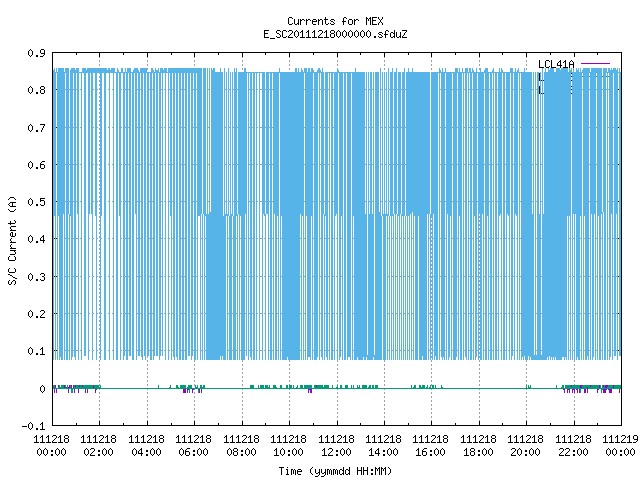Click the purple LCL41A legend line sample
640x480 pixels.
click(x=595, y=64)
